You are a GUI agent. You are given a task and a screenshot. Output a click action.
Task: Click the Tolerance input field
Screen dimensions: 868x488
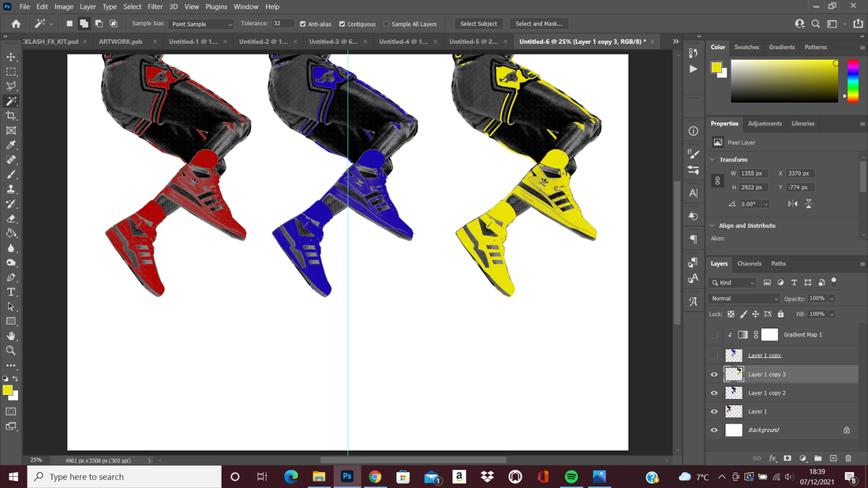(x=282, y=24)
